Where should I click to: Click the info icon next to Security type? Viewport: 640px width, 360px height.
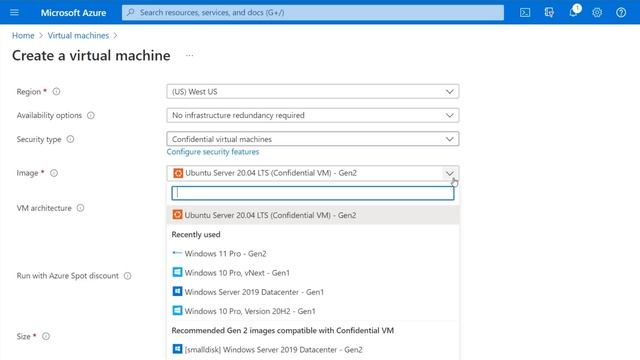[x=70, y=139]
